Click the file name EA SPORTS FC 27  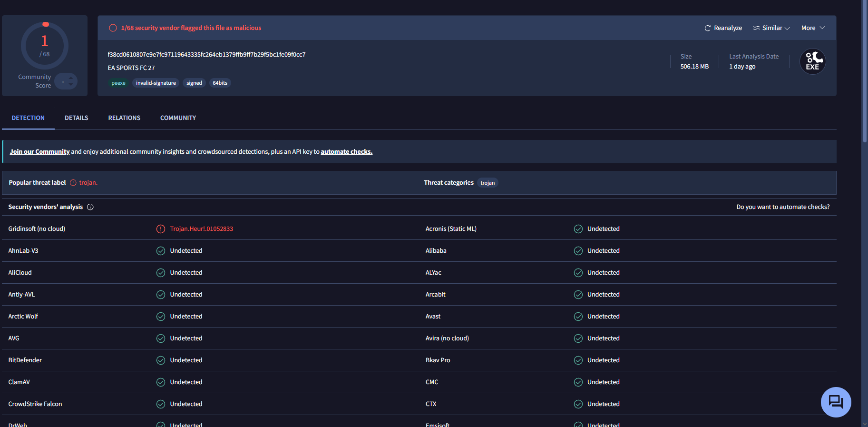(131, 68)
